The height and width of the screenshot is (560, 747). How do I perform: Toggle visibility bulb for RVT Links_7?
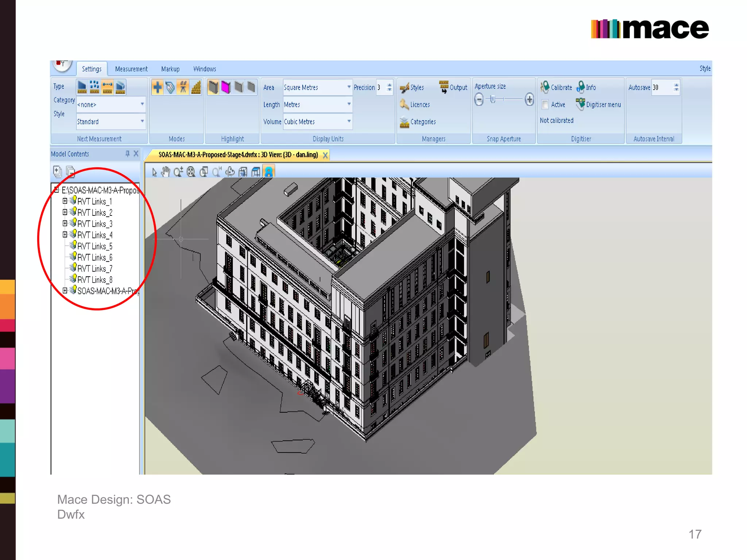pos(73,268)
